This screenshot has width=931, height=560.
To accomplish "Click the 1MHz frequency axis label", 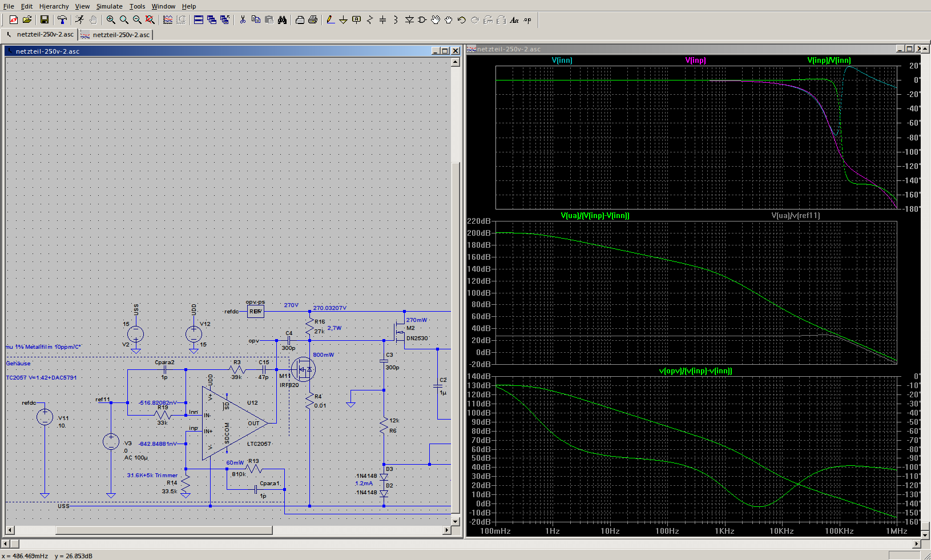I will pos(897,531).
